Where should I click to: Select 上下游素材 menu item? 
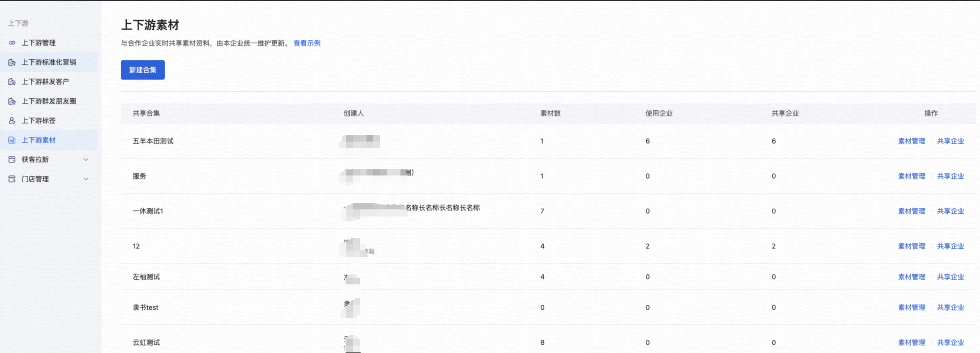(x=49, y=140)
